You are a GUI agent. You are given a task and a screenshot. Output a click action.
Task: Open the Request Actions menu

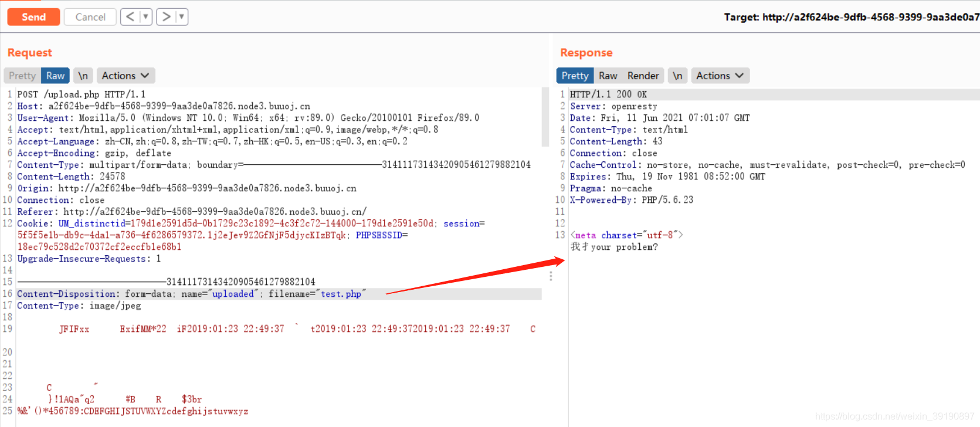pyautogui.click(x=126, y=76)
